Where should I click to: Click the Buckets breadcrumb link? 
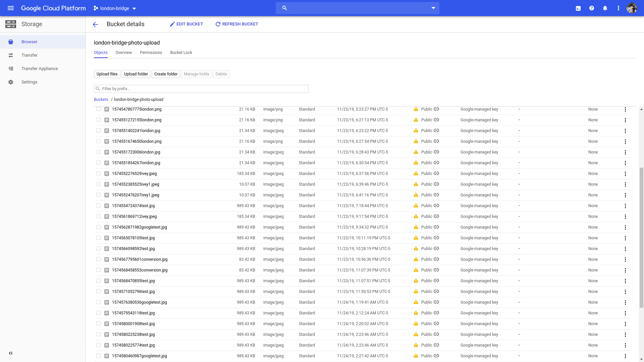tap(101, 100)
